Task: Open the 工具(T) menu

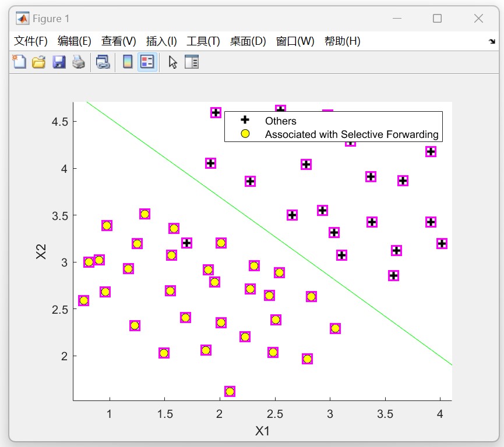Action: coord(203,41)
